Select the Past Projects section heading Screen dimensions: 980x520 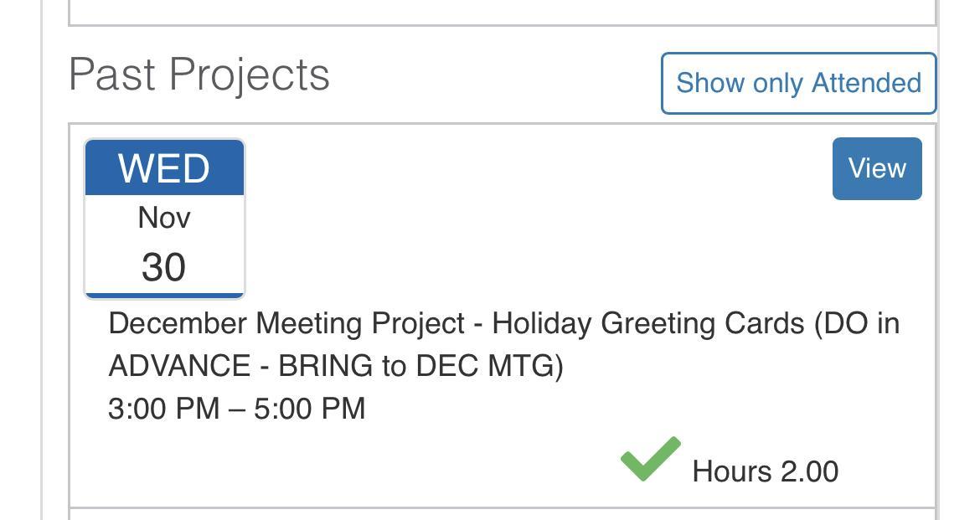click(x=199, y=75)
